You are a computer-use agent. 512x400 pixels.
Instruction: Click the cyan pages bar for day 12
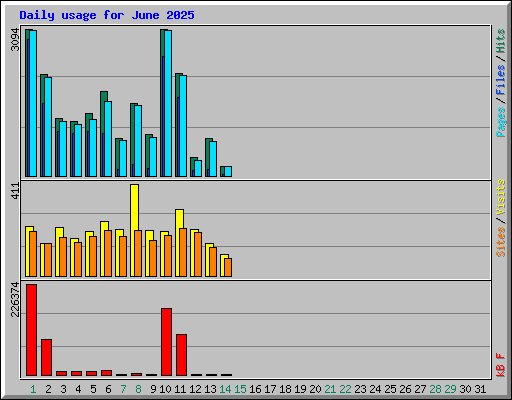tap(198, 168)
